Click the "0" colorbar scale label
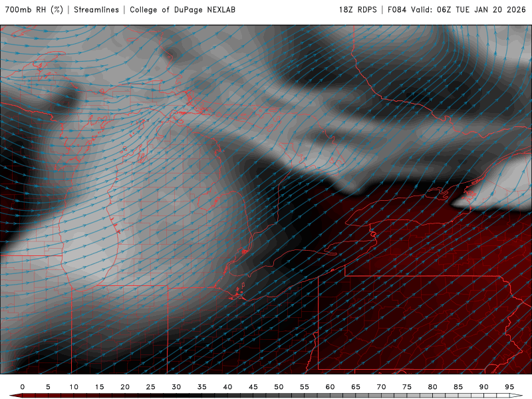The height and width of the screenshot is (399, 532). click(23, 387)
